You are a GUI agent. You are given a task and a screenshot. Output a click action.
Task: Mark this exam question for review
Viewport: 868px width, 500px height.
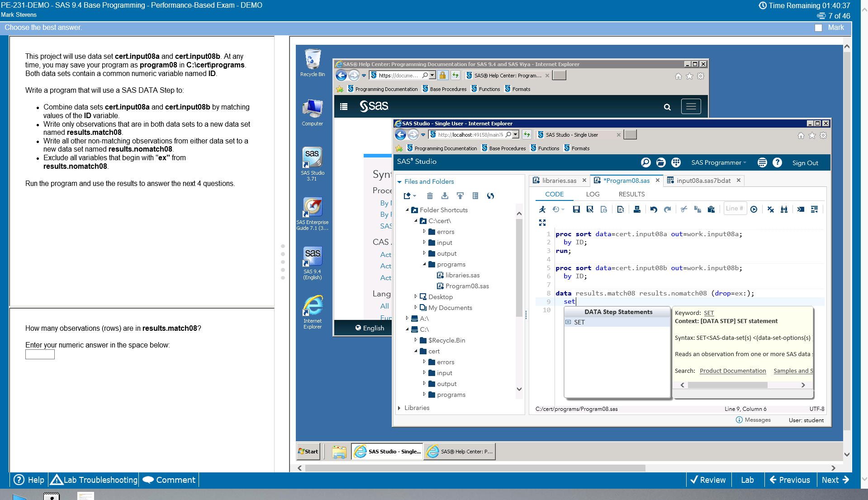[x=818, y=28]
